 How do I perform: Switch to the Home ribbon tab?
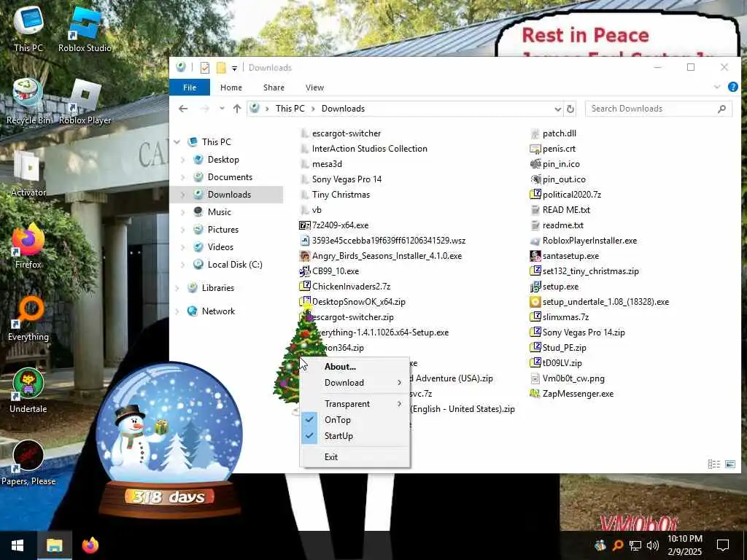[x=231, y=87]
